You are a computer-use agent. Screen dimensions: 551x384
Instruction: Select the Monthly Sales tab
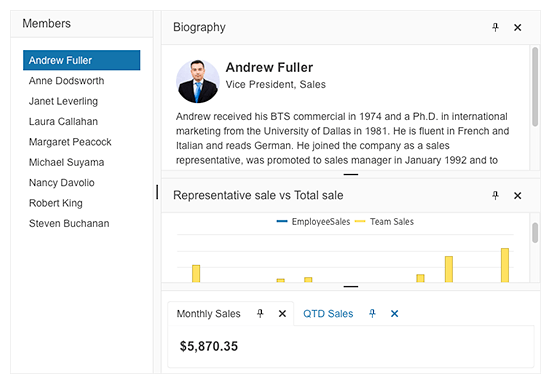[208, 313]
